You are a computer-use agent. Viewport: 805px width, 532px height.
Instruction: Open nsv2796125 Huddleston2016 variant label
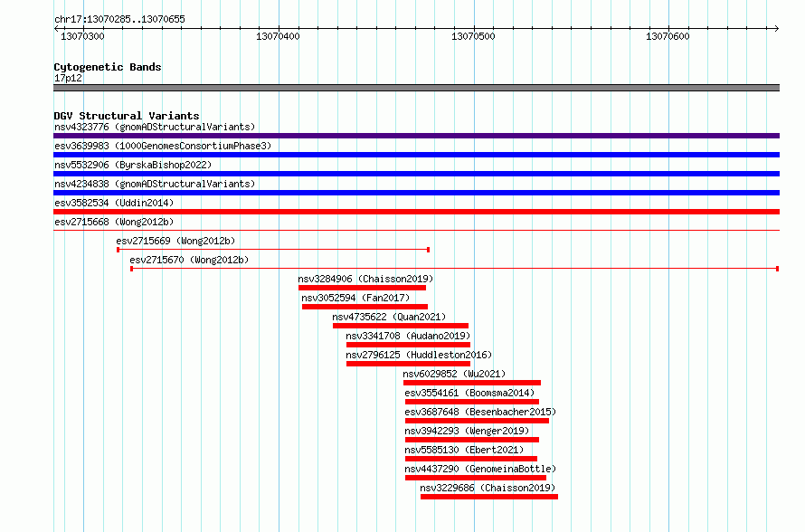point(419,355)
